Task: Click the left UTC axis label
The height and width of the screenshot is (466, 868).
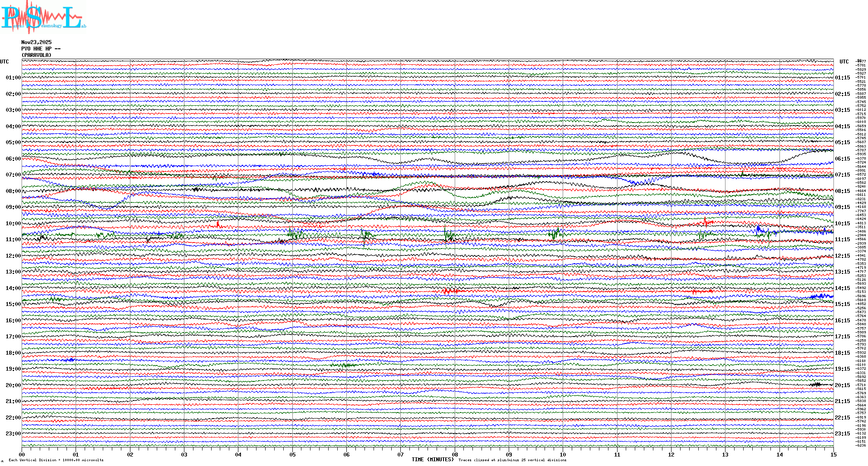Action: click(x=4, y=62)
